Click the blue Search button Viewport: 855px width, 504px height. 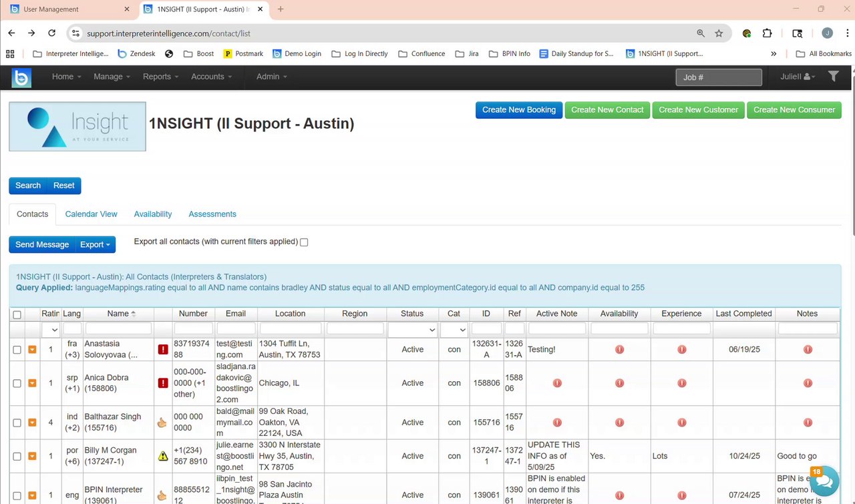[x=28, y=186]
